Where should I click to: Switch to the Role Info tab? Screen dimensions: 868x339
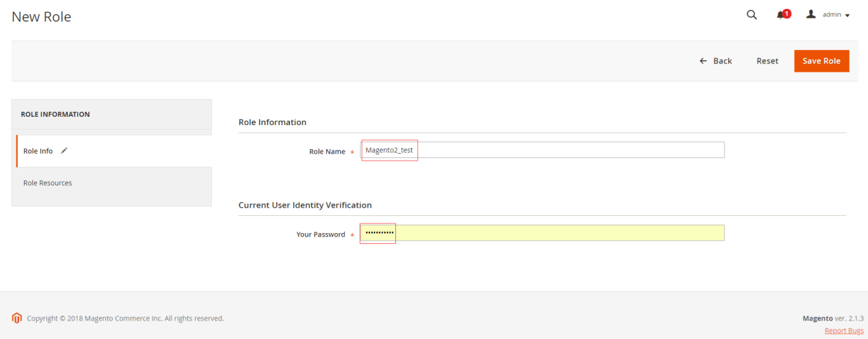pyautogui.click(x=38, y=151)
